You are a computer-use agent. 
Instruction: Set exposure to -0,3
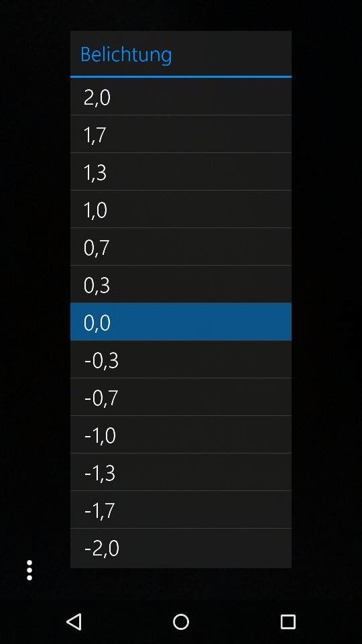tap(181, 360)
